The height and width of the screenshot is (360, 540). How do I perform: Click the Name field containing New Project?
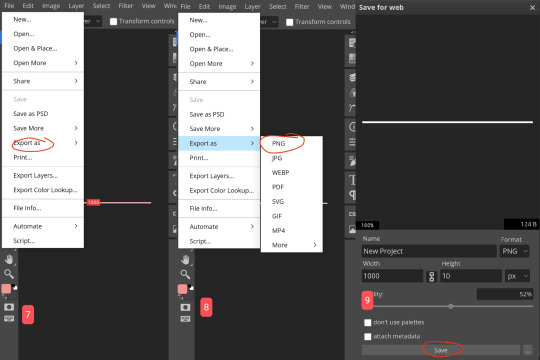[429, 251]
